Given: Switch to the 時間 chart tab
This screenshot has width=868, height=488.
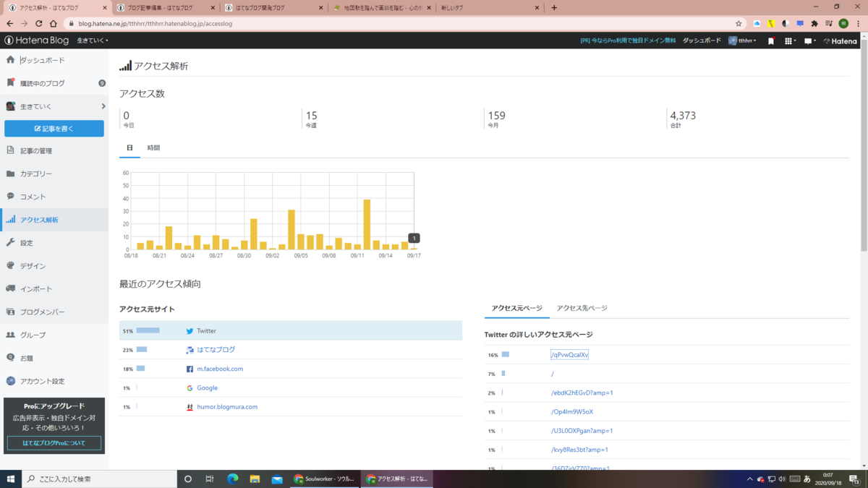Looking at the screenshot, I should point(153,147).
